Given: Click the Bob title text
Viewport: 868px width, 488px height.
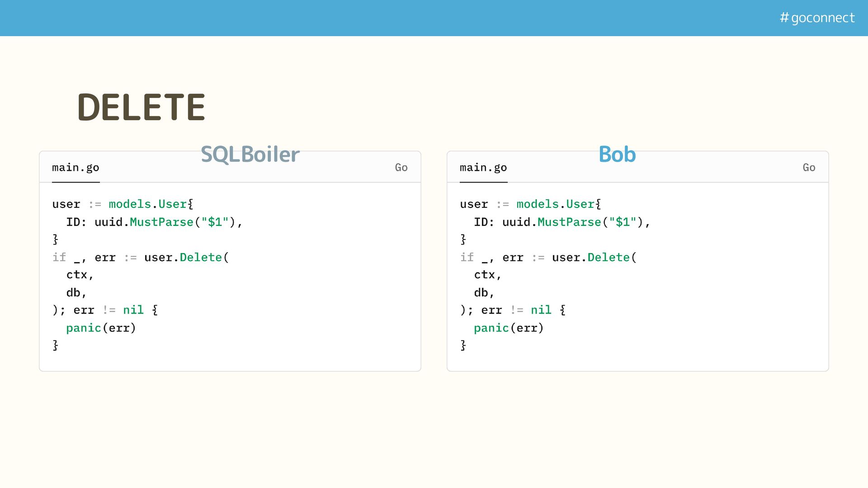Looking at the screenshot, I should coord(617,154).
